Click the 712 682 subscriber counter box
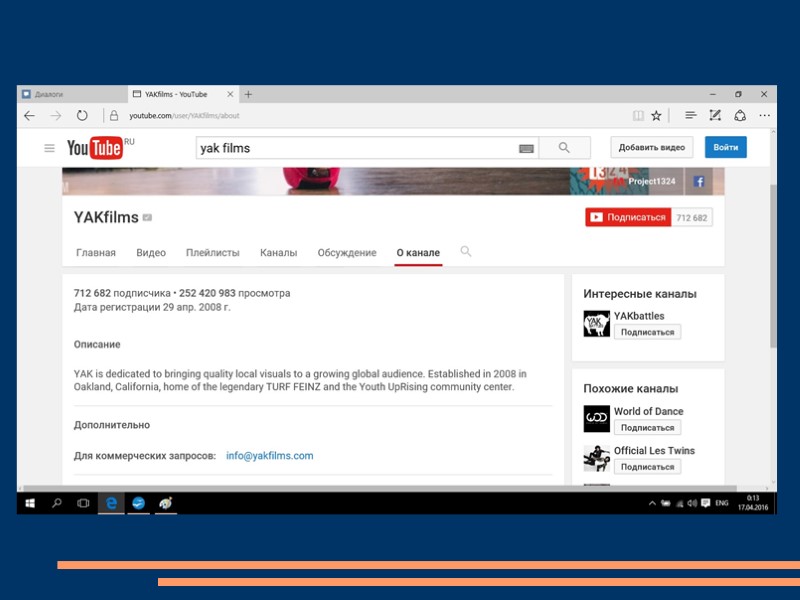800x600 pixels. point(692,218)
